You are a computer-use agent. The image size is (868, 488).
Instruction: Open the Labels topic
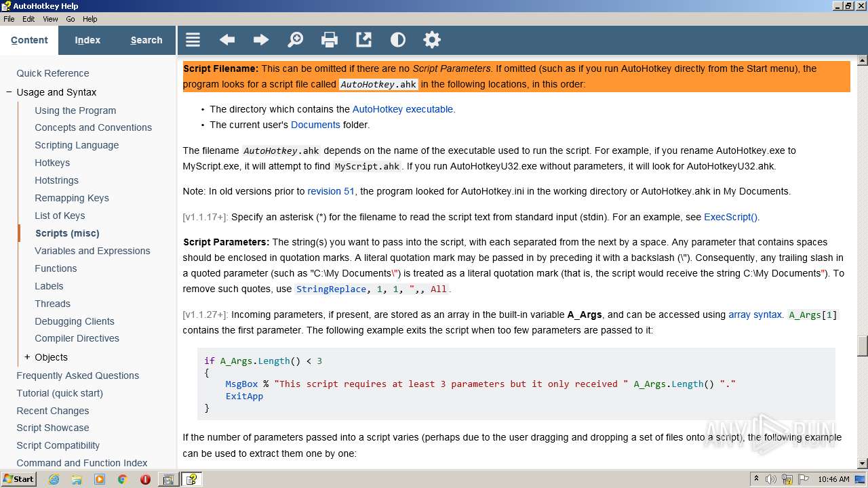click(x=49, y=286)
